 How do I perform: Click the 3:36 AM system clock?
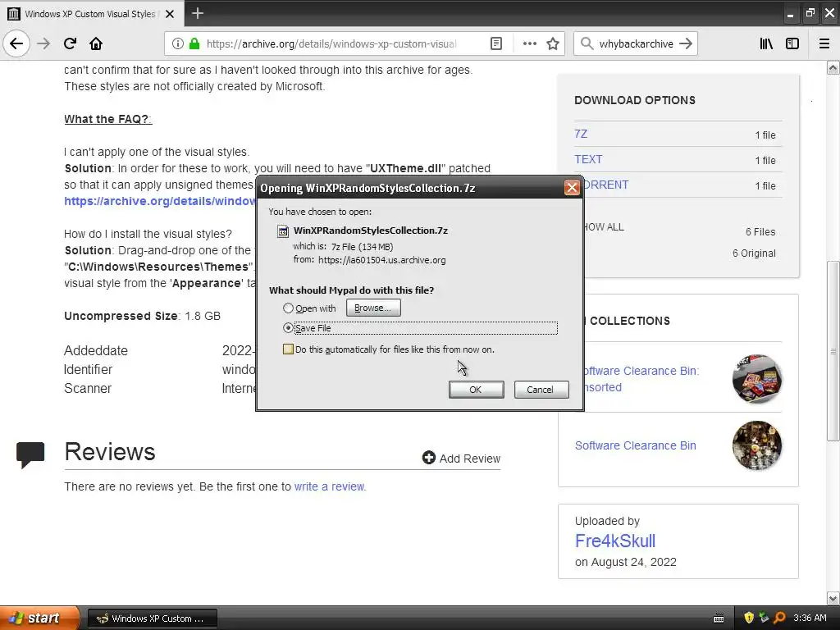pos(810,618)
